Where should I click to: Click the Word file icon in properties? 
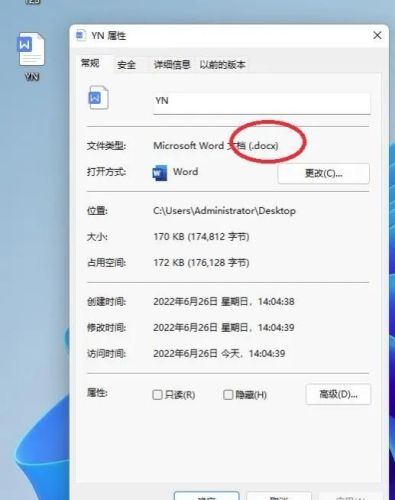pyautogui.click(x=98, y=98)
